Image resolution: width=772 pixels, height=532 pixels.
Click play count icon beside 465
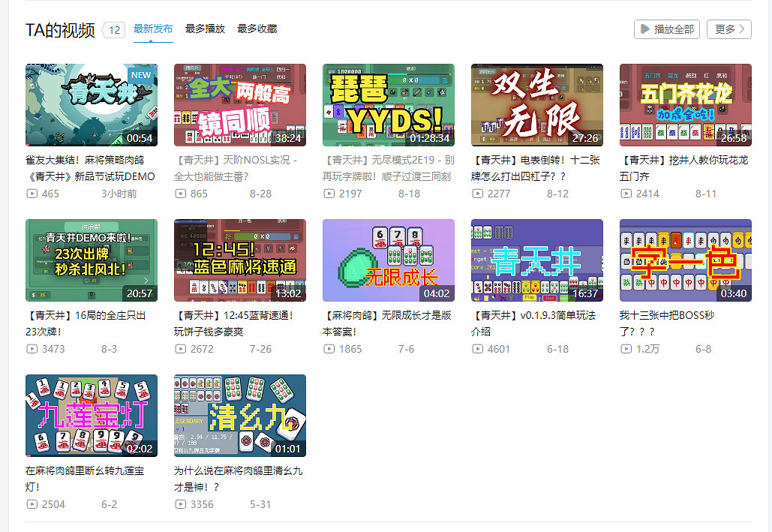point(32,194)
